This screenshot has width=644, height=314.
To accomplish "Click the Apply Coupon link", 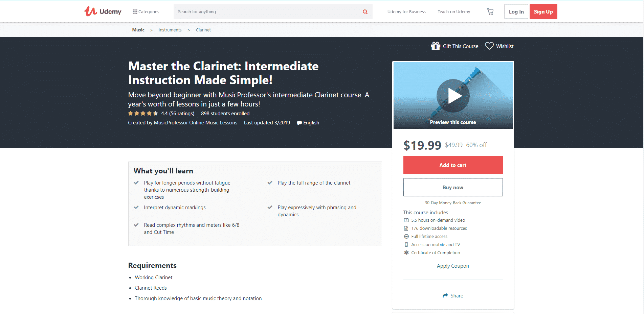I will [x=453, y=266].
